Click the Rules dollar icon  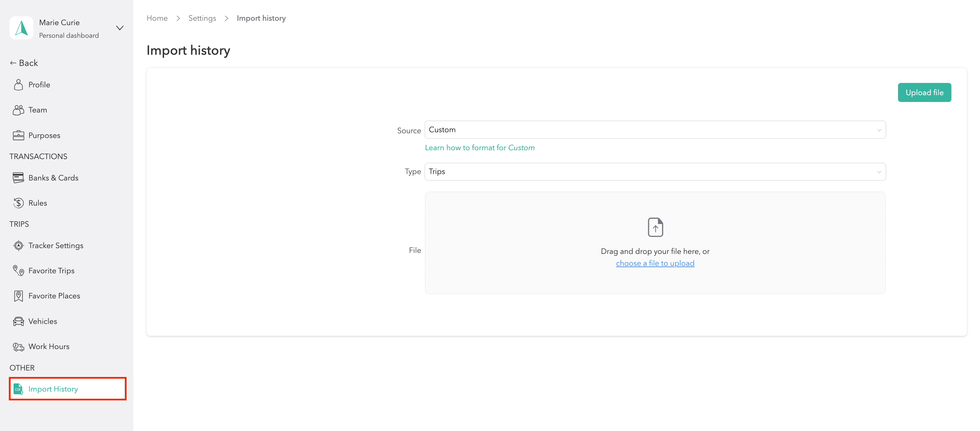click(18, 203)
